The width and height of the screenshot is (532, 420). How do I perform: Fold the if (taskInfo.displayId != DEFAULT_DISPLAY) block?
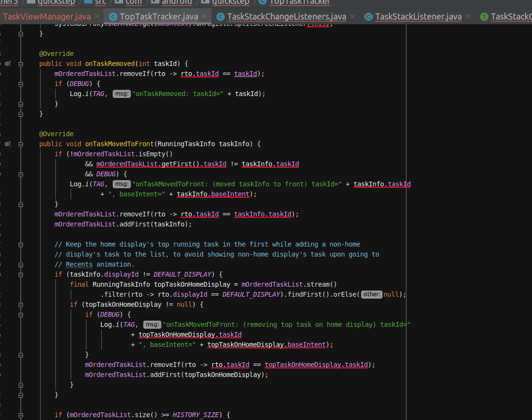click(21, 275)
